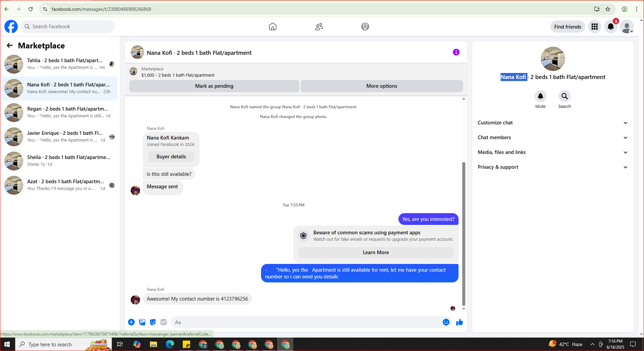Open the Regan conversation
Viewport: 644px width, 351px height.
[59, 112]
